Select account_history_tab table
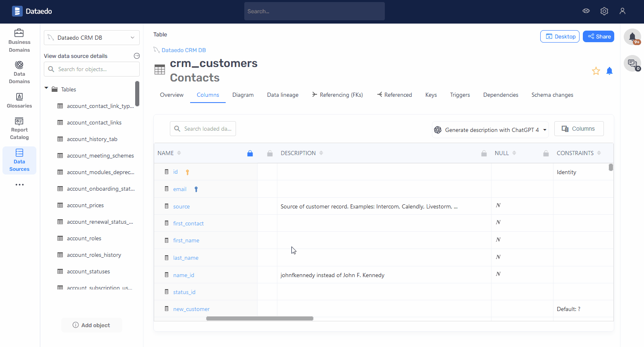The image size is (644, 347). coord(92,139)
